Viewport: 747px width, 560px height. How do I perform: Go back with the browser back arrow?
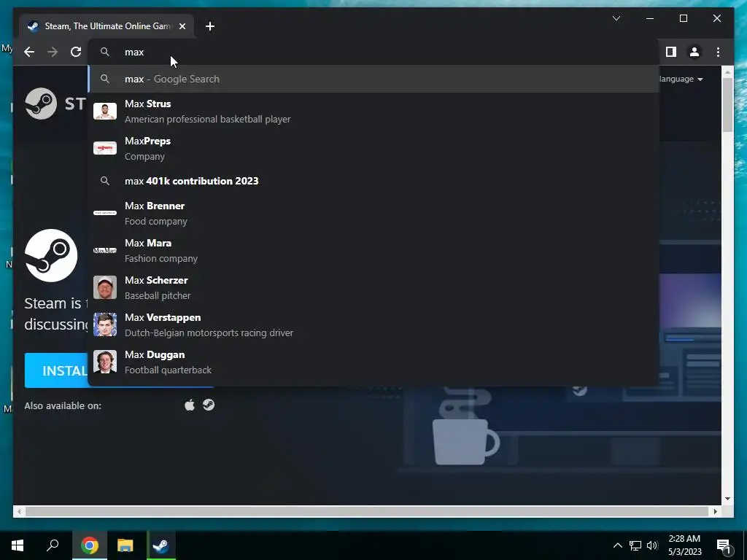(x=29, y=52)
